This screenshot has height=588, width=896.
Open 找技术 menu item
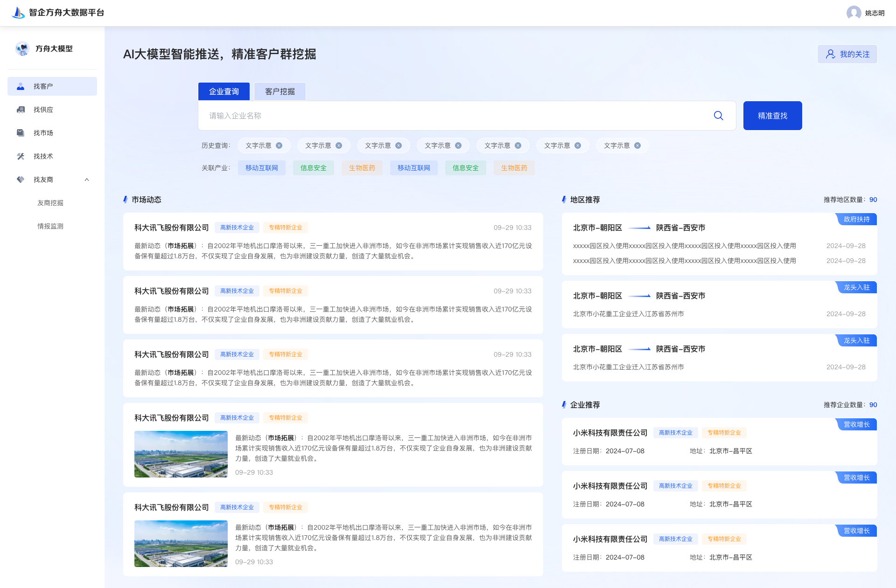click(52, 156)
